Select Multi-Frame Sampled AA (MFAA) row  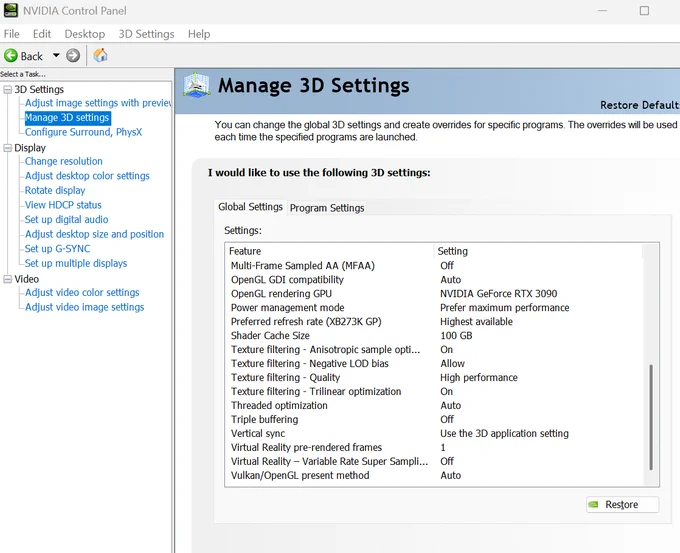tap(434, 265)
